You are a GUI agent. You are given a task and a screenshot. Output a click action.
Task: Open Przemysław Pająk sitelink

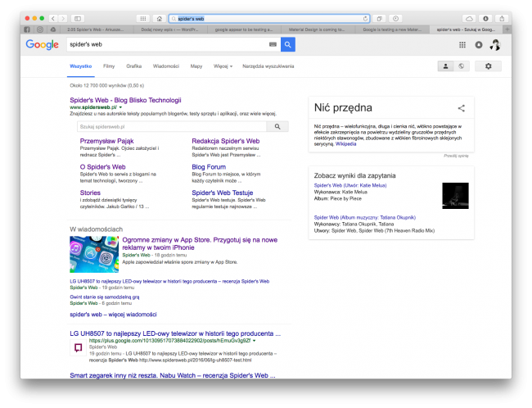(107, 141)
